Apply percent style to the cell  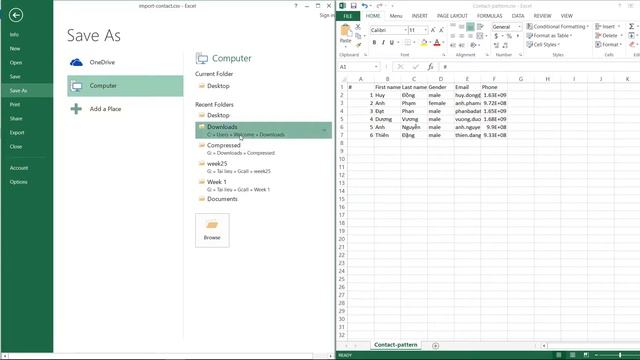pyautogui.click(x=509, y=36)
